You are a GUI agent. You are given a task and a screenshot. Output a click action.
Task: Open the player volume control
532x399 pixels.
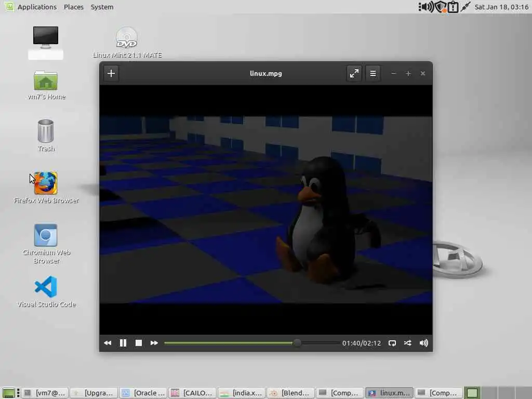pos(424,343)
